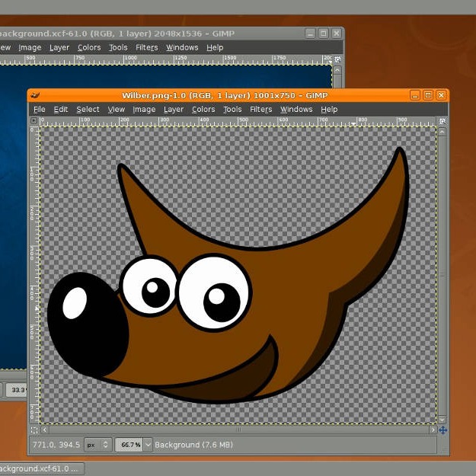Open the Filters menu in Wilber.png window
The width and height of the screenshot is (476, 476).
(x=260, y=110)
